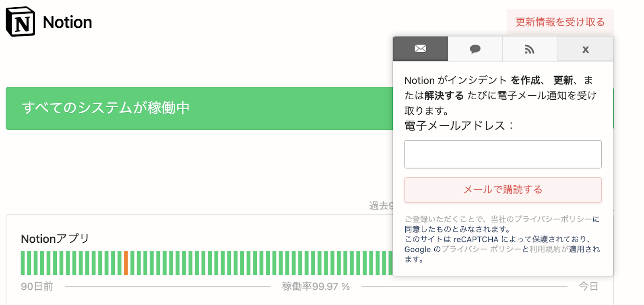The height and width of the screenshot is (305, 644).
Task: Click the orange incident bar in the uptime chart
Action: click(x=126, y=263)
